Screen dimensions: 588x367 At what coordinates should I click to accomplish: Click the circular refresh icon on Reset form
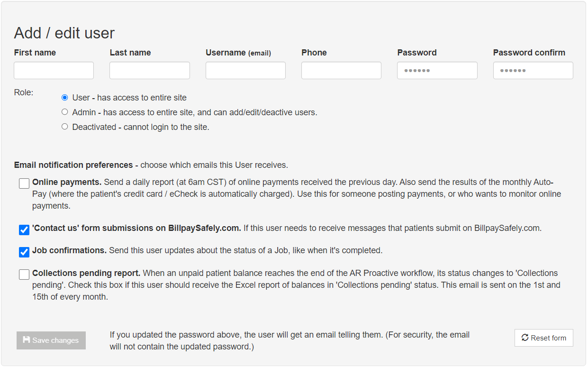(x=526, y=338)
